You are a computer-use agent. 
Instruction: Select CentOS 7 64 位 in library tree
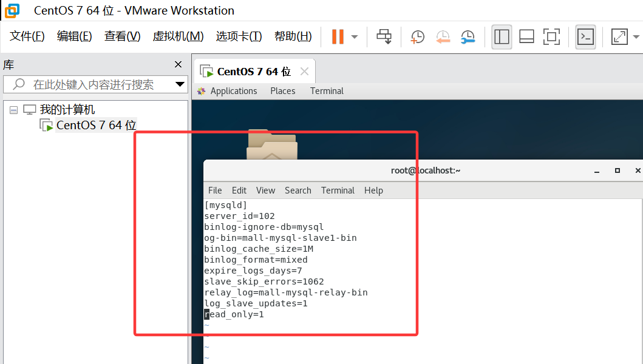tap(96, 126)
